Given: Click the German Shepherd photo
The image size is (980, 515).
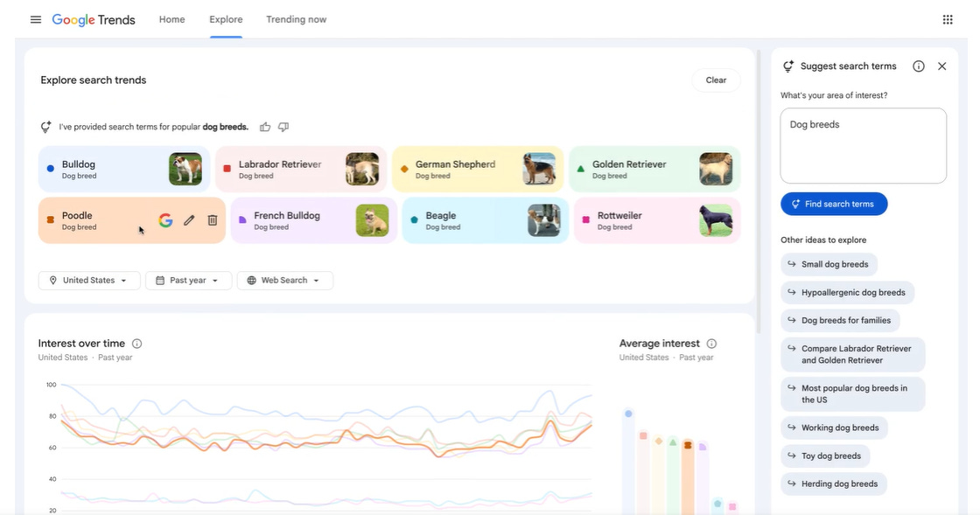Looking at the screenshot, I should click(539, 169).
